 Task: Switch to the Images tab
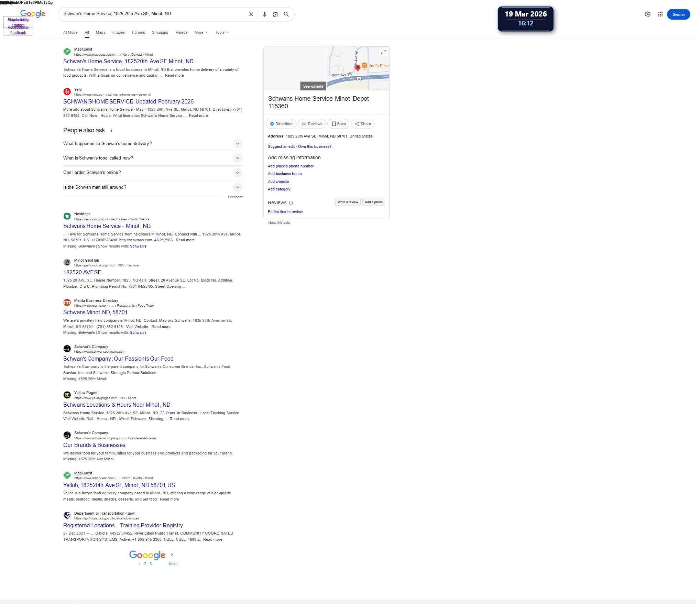click(x=118, y=33)
